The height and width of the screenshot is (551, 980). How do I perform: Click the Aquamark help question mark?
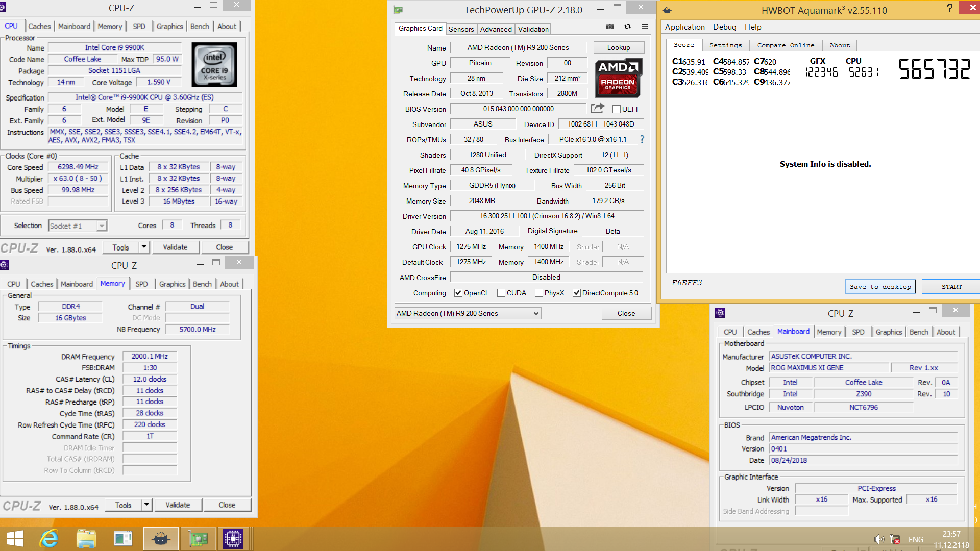tap(949, 8)
